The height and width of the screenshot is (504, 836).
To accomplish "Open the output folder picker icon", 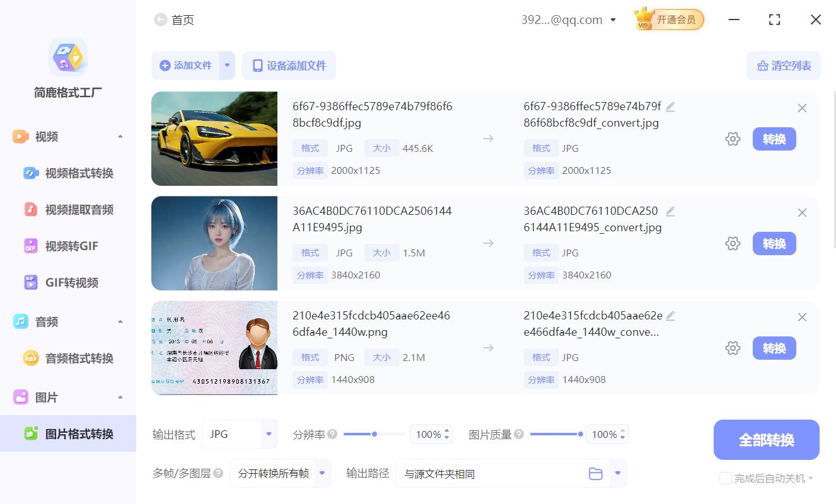I will (x=596, y=473).
